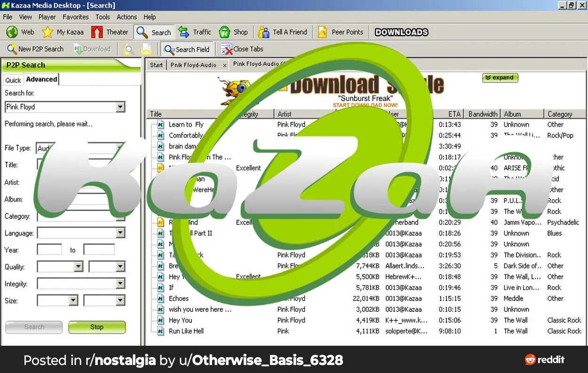Switch to the Quick search tab
This screenshot has width=588, height=373.
13,80
